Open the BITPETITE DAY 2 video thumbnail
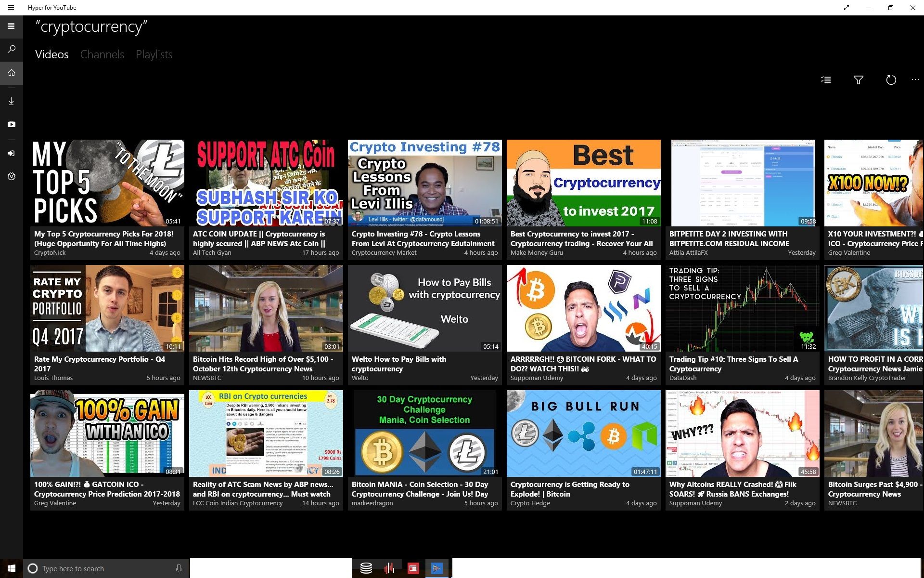 click(743, 183)
